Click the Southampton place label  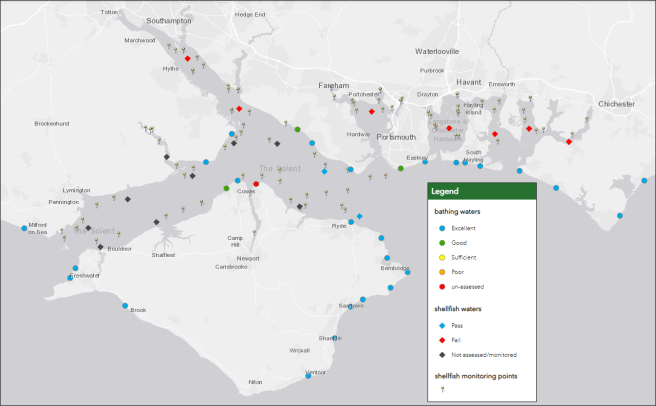tap(141, 21)
